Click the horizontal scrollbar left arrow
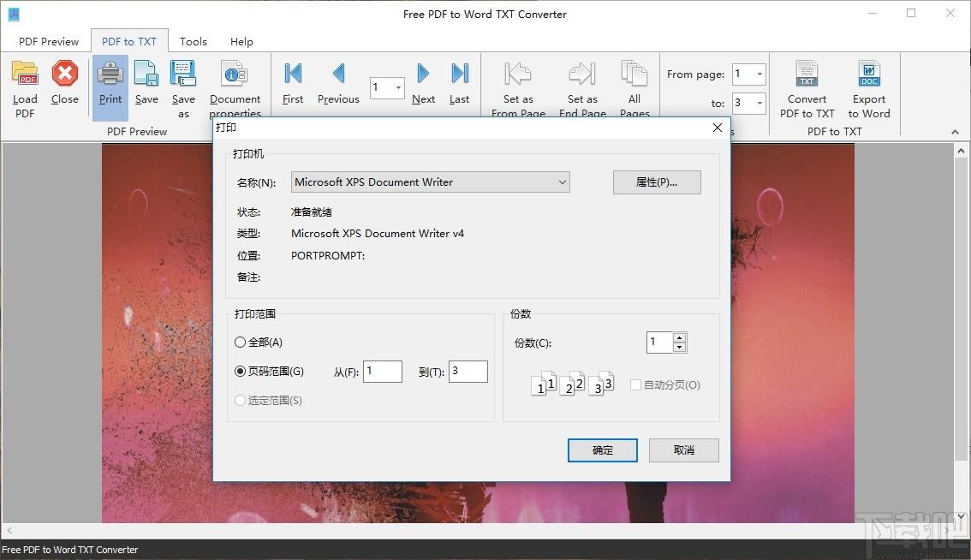The height and width of the screenshot is (560, 971). pyautogui.click(x=9, y=530)
